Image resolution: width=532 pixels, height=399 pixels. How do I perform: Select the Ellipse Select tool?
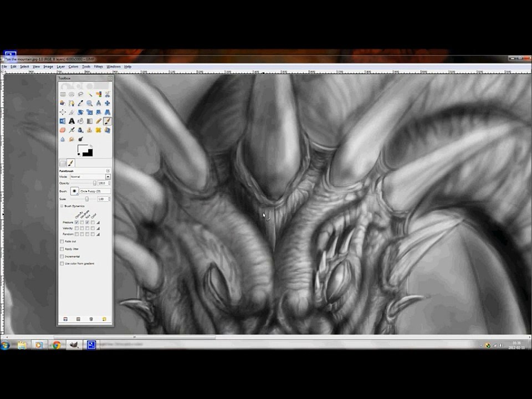point(71,94)
